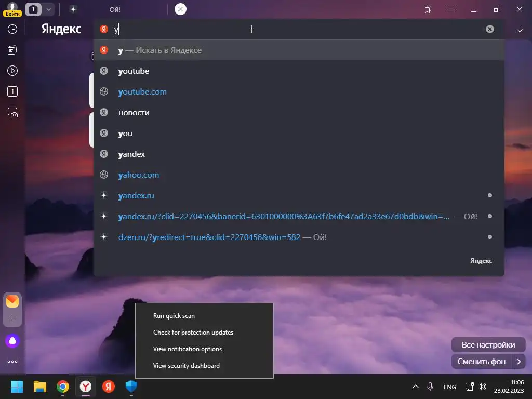Close the current tab with round X
The height and width of the screenshot is (399, 532).
tap(180, 9)
